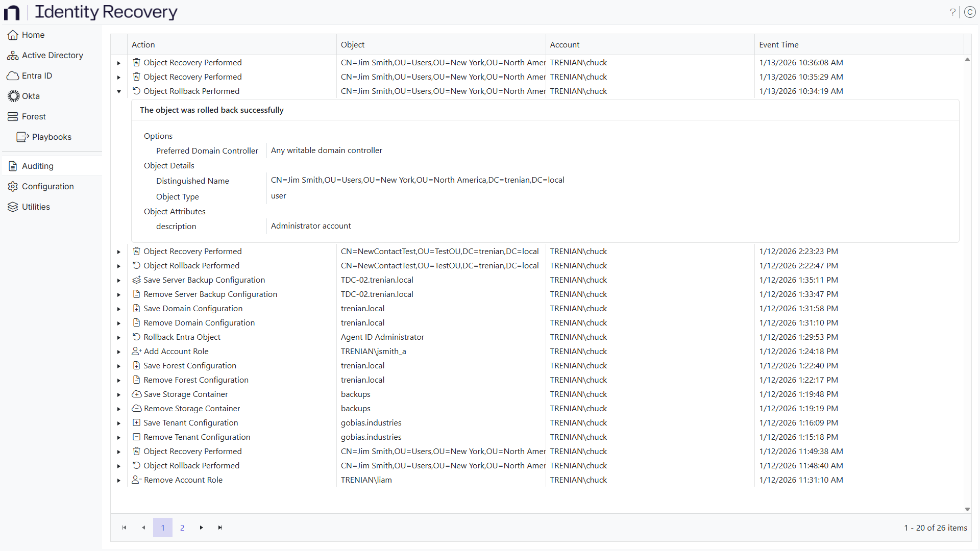Select the Okta integration icon
This screenshot has height=551, width=980.
tap(12, 96)
